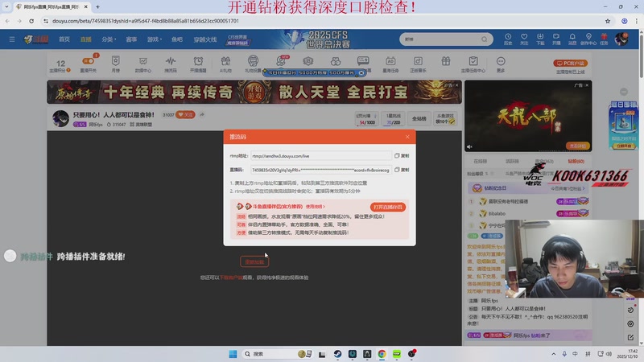Click the 全站榜 ranking box
This screenshot has width=644, height=362.
point(419,118)
